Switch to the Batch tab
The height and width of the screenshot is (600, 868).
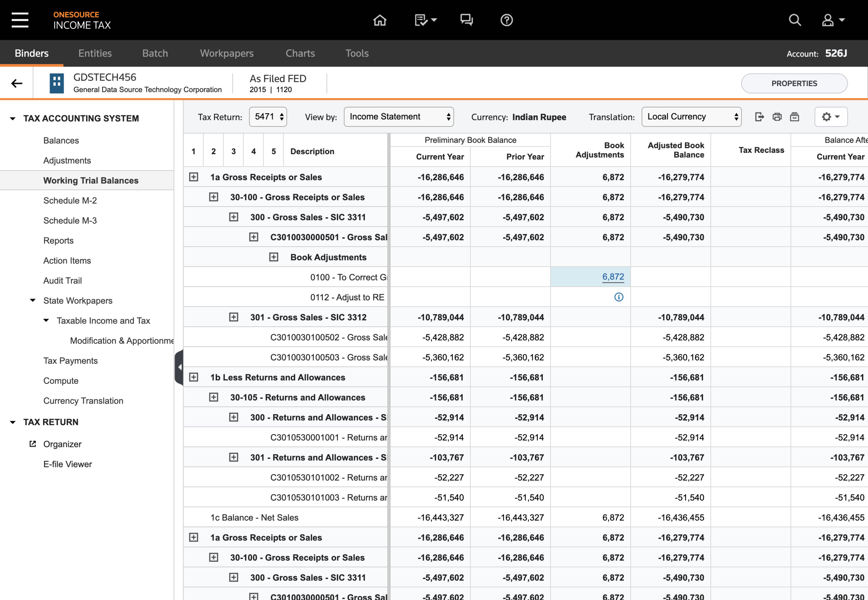click(x=155, y=53)
